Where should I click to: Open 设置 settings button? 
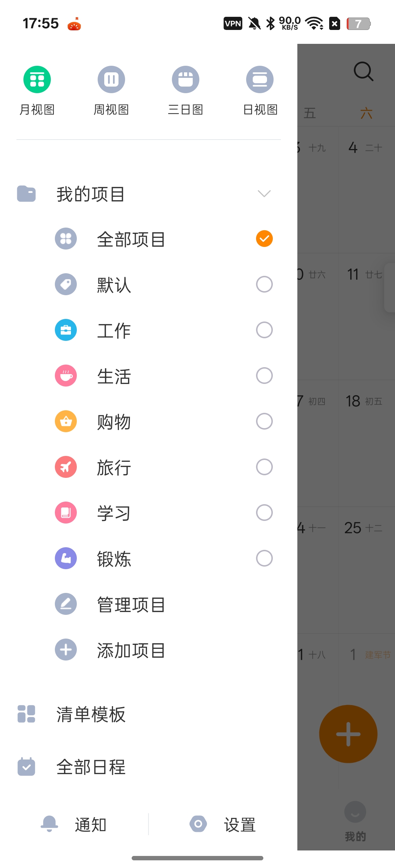[223, 824]
